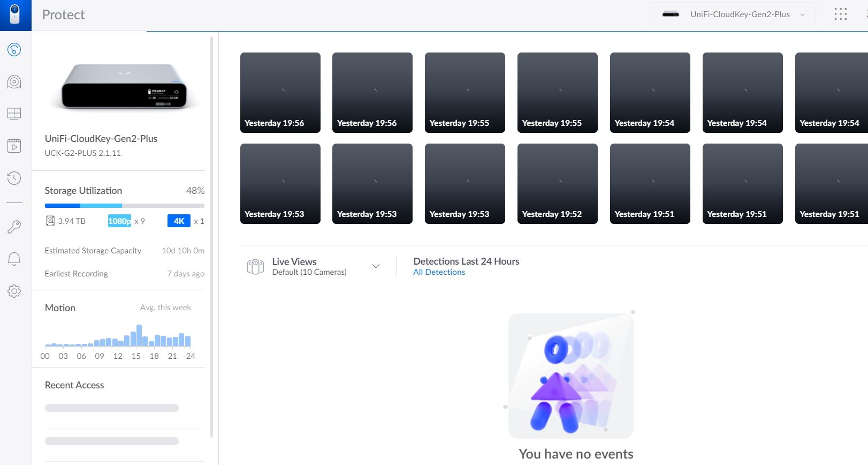Open the Settings gear icon
The height and width of the screenshot is (465, 868).
pyautogui.click(x=14, y=291)
